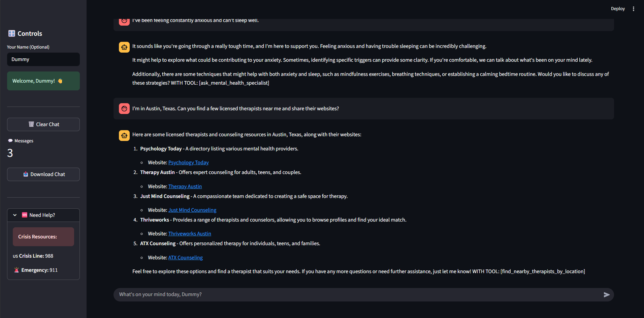Click the Controls panel icon
This screenshot has width=644, height=318.
pos(12,33)
